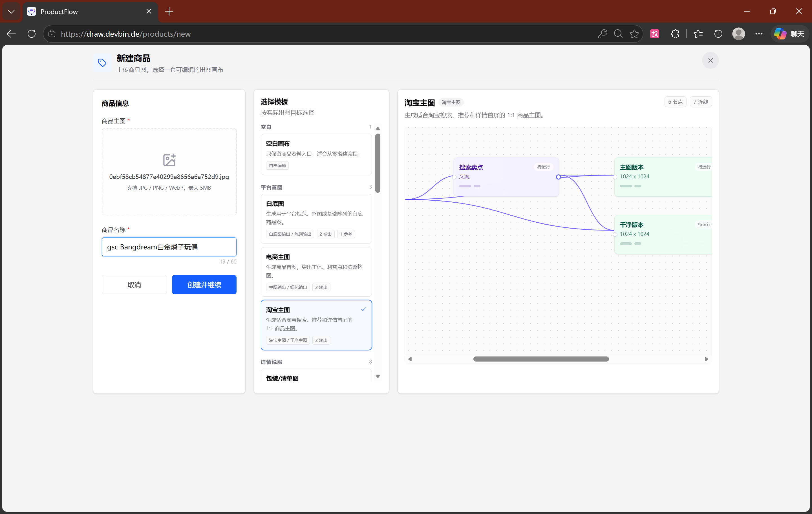Click the 19 / 60 character counter

click(x=228, y=262)
